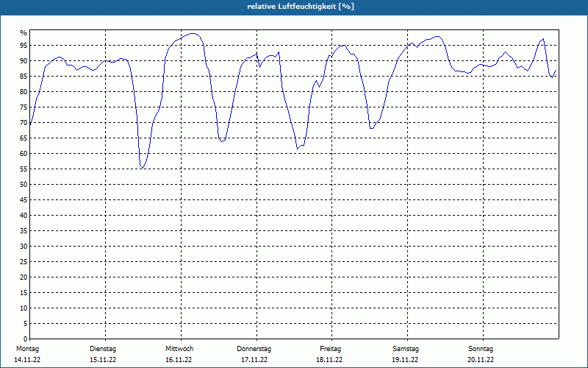
Task: Select the 'Donnerstag' day label
Action: point(254,349)
